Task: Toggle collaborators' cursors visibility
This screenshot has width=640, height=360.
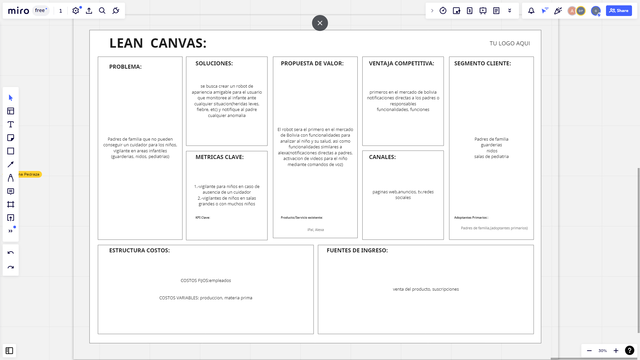Action: point(544,11)
